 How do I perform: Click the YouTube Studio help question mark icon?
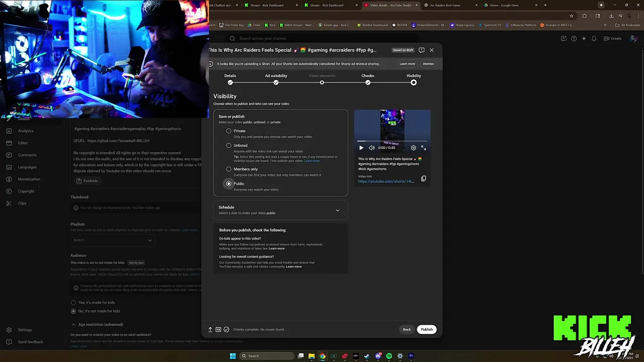574,39
